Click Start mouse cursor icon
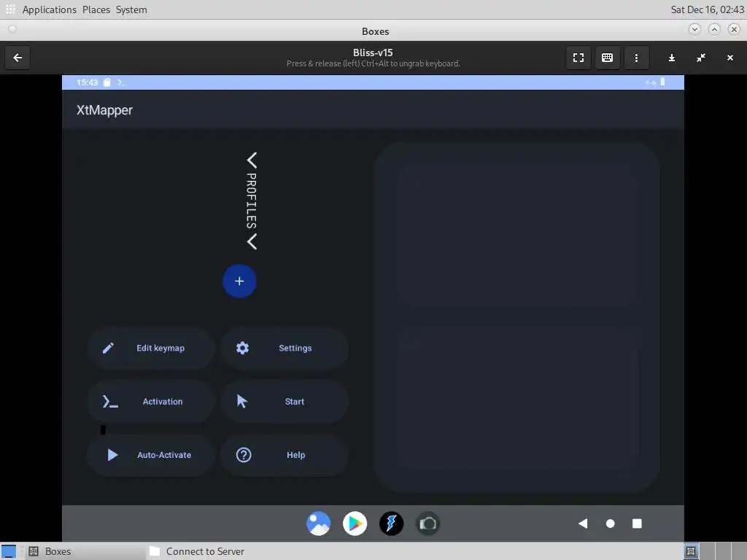This screenshot has width=747, height=560. click(242, 402)
